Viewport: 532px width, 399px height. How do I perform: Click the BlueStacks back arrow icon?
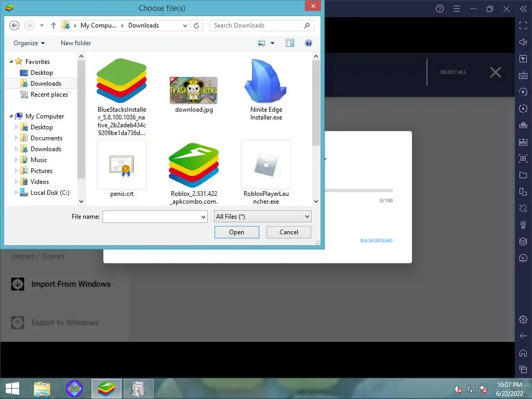point(523,336)
